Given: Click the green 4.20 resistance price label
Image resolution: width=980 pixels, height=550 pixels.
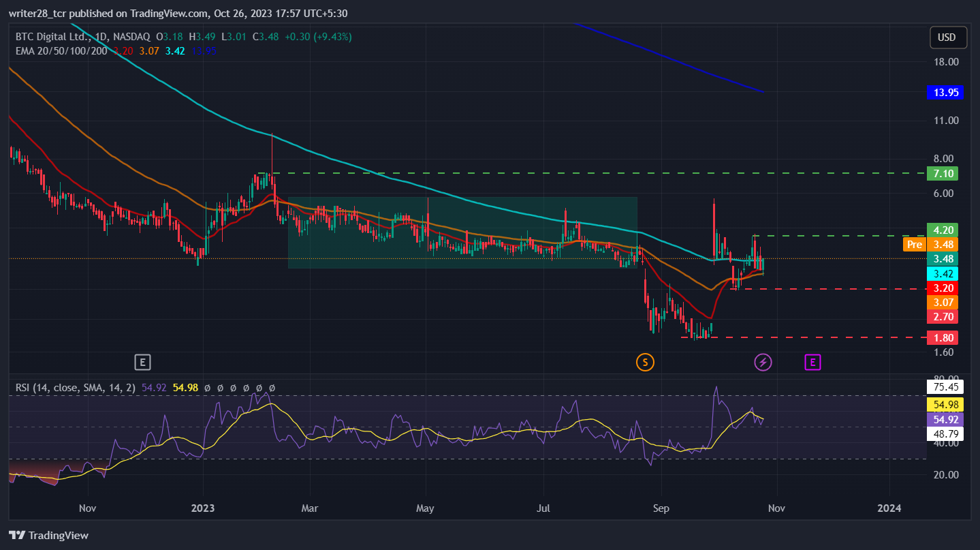Looking at the screenshot, I should pos(943,230).
